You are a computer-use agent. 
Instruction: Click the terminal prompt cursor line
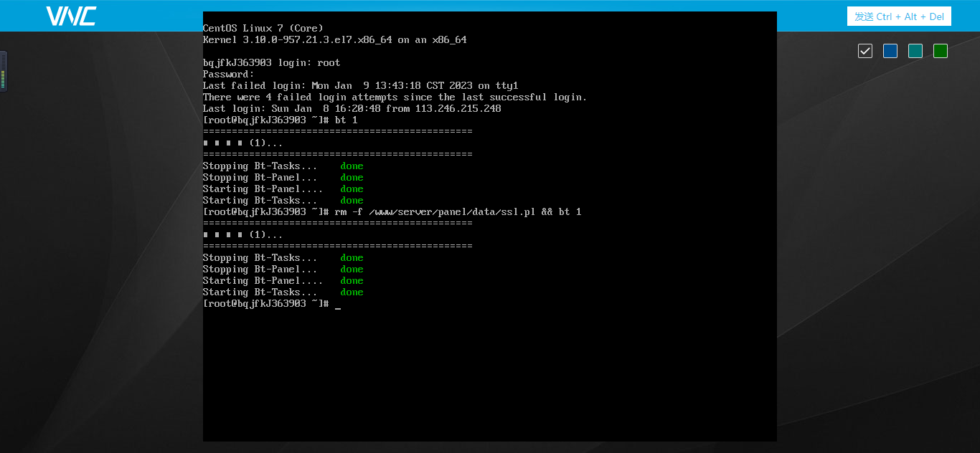(272, 304)
